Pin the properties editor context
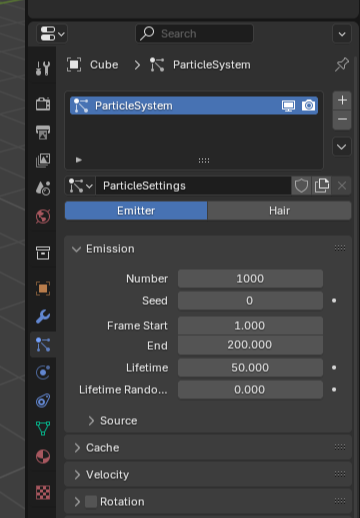Image resolution: width=360 pixels, height=518 pixels. tap(342, 64)
